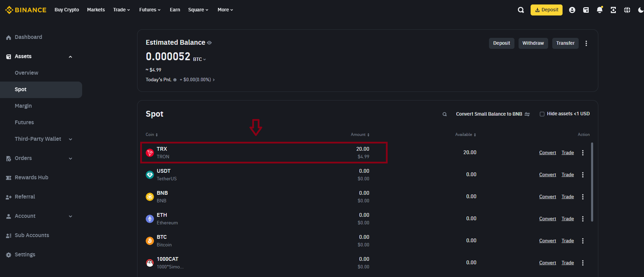Click the Withdraw button
The image size is (644, 277).
click(533, 43)
